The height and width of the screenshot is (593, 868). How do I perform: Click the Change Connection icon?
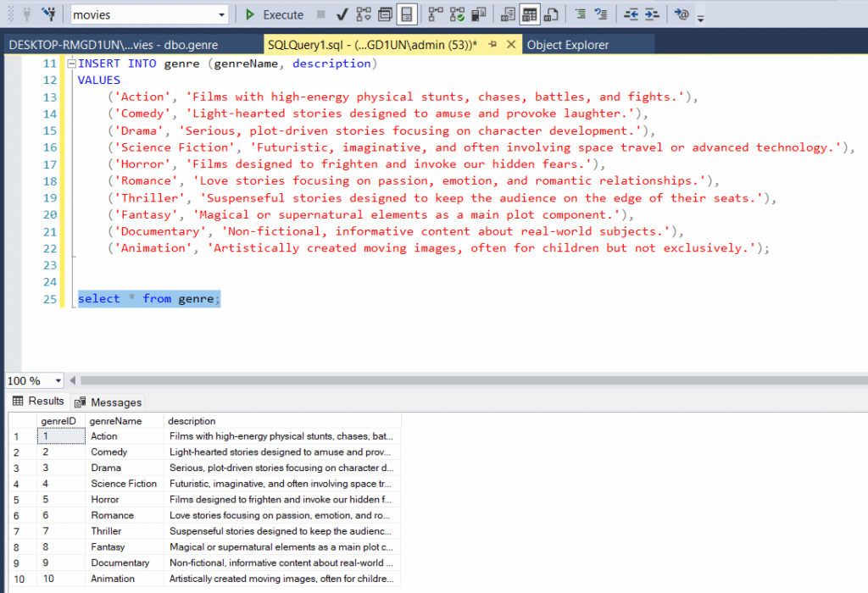48,14
